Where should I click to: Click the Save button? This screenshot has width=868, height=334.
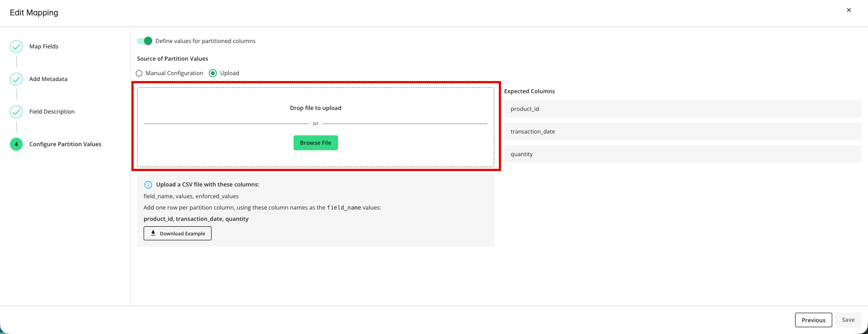pos(849,320)
